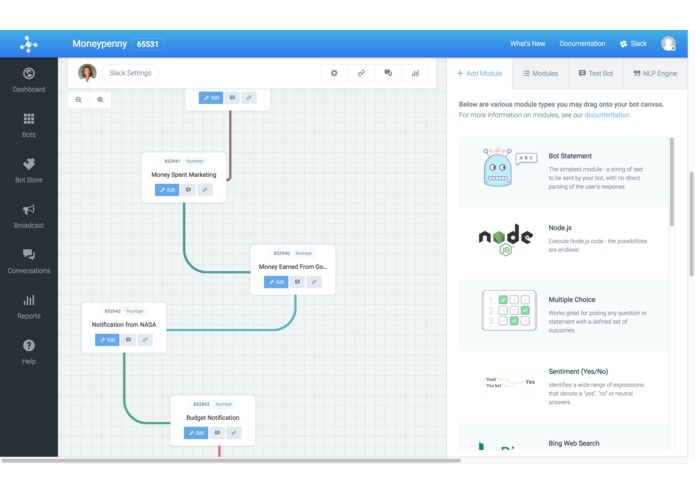Click comment icon on Notification from NASA module
Viewport: 695px width, 494px height.
128,340
